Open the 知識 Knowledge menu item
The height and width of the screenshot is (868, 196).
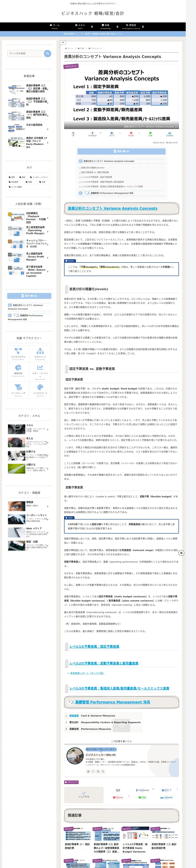(105, 27)
